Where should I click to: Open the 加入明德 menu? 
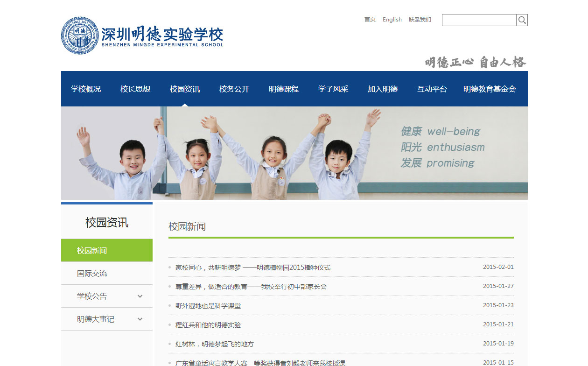pos(383,89)
